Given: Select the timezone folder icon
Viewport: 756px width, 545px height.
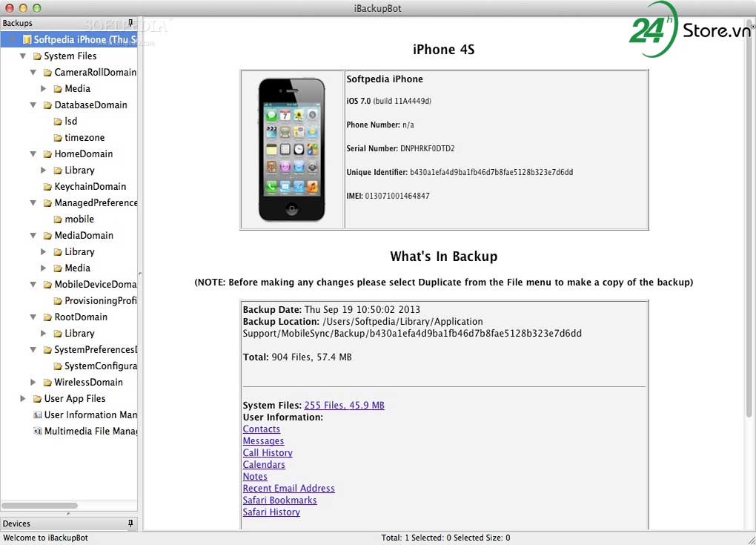Looking at the screenshot, I should click(58, 138).
